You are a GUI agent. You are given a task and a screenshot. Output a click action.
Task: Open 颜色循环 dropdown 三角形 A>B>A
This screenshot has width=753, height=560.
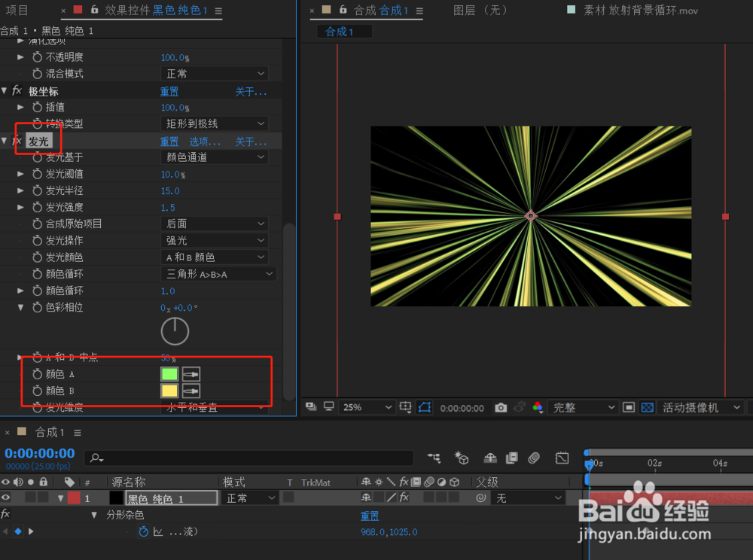click(218, 274)
